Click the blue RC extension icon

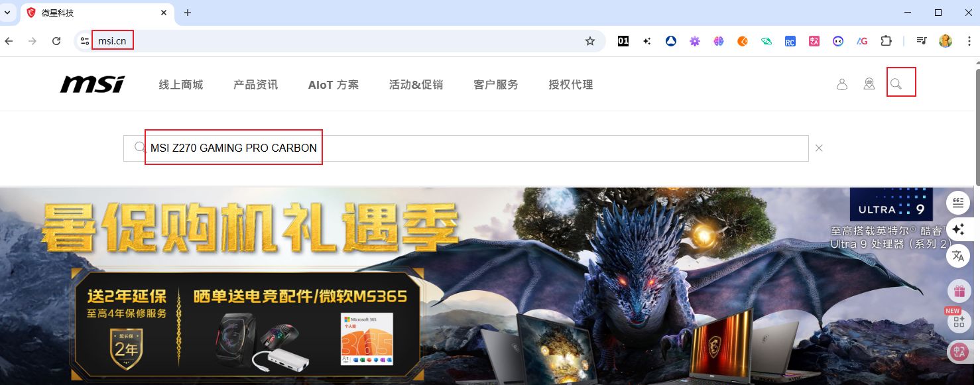click(790, 41)
